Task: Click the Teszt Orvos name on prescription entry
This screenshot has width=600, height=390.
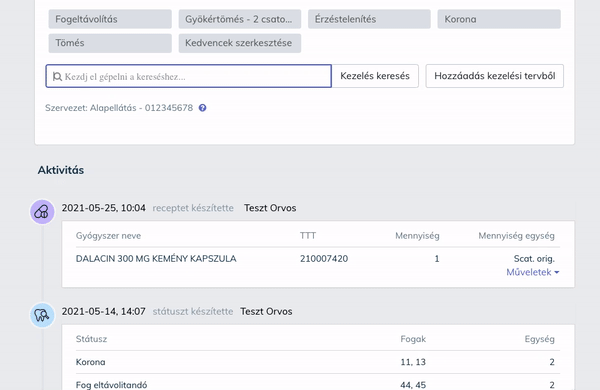Action: (270, 208)
